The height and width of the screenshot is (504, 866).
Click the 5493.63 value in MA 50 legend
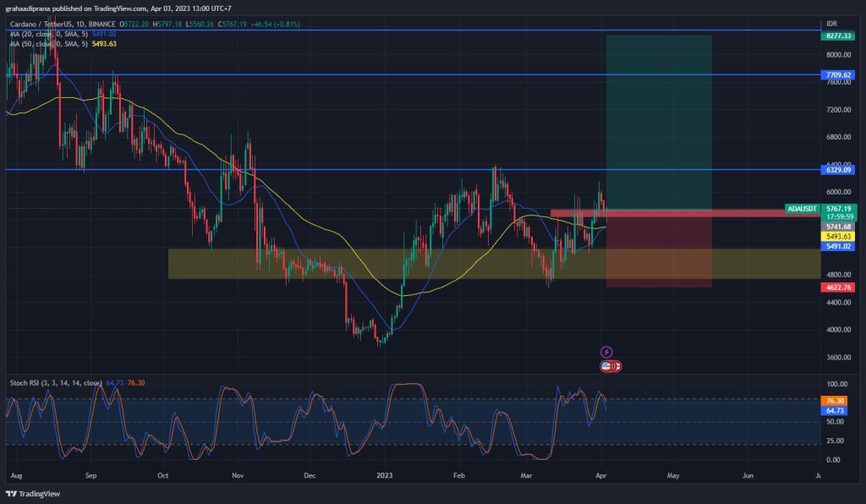(104, 44)
